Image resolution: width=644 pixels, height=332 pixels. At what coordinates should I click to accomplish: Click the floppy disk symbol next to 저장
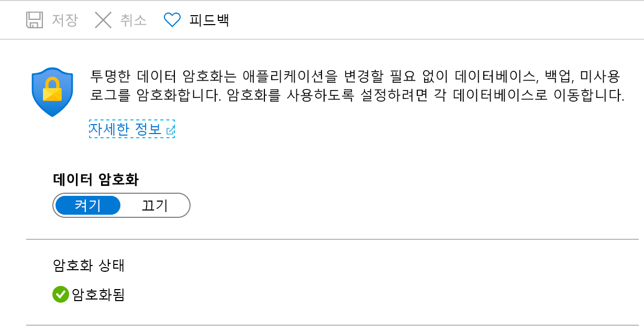coord(34,20)
